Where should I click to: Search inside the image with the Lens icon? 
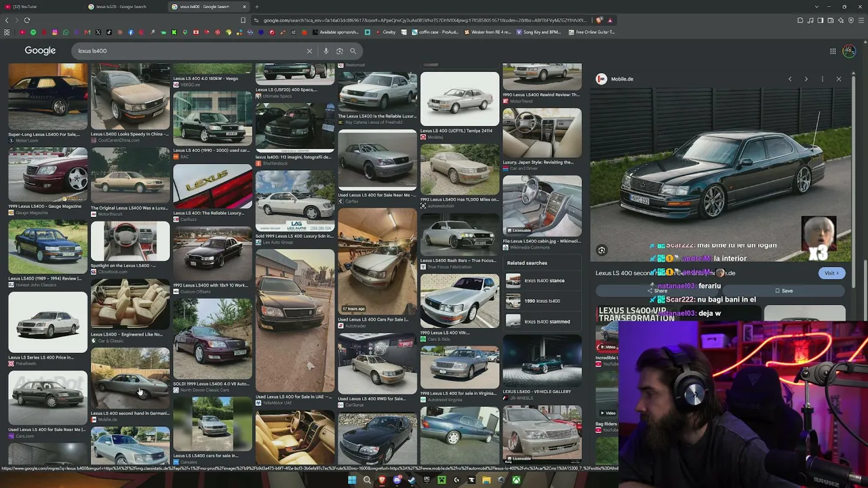(601, 250)
